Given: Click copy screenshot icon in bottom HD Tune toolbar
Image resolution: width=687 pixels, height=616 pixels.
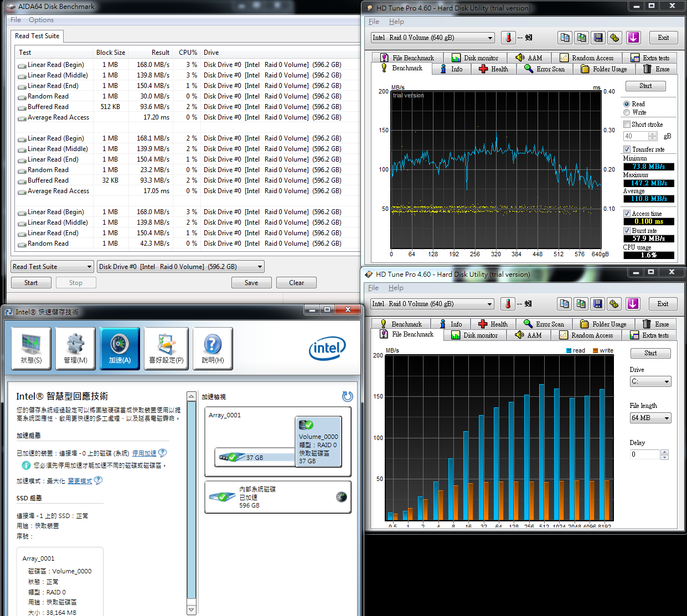Looking at the screenshot, I should coord(581,304).
